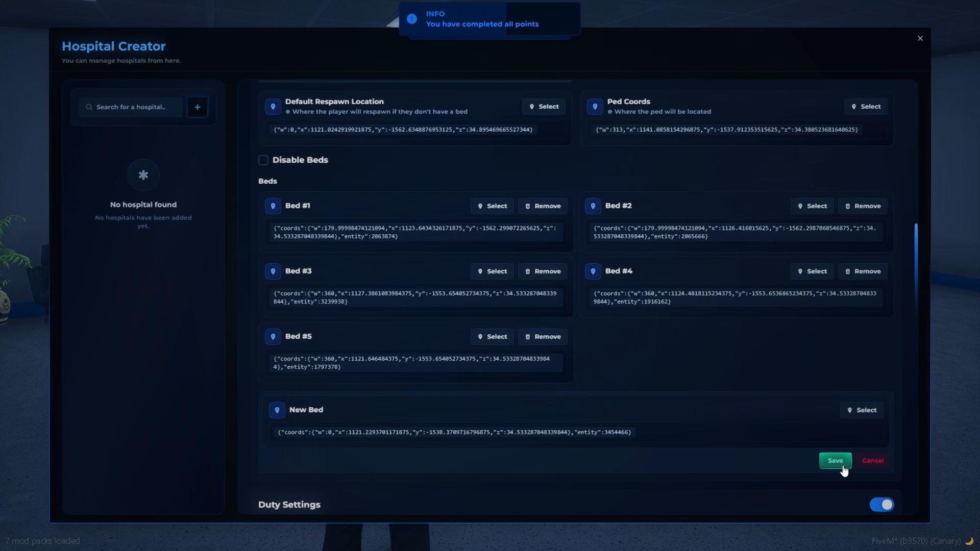Click the Default Respawn Location pin icon
The width and height of the screenshot is (980, 551).
point(273,107)
